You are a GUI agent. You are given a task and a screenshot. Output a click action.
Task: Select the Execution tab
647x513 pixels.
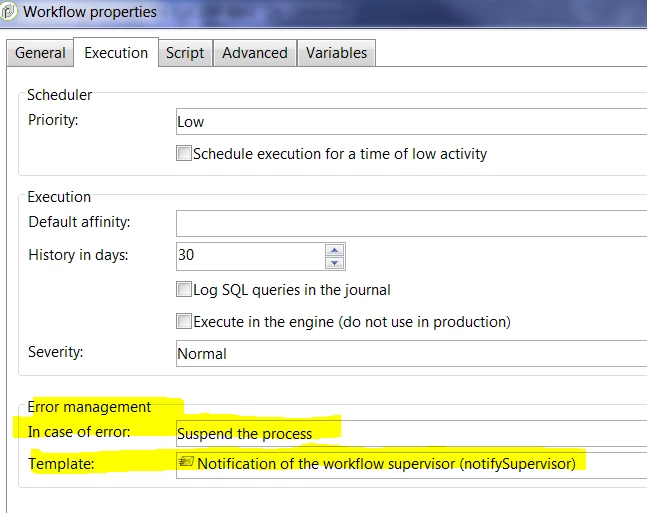click(116, 52)
